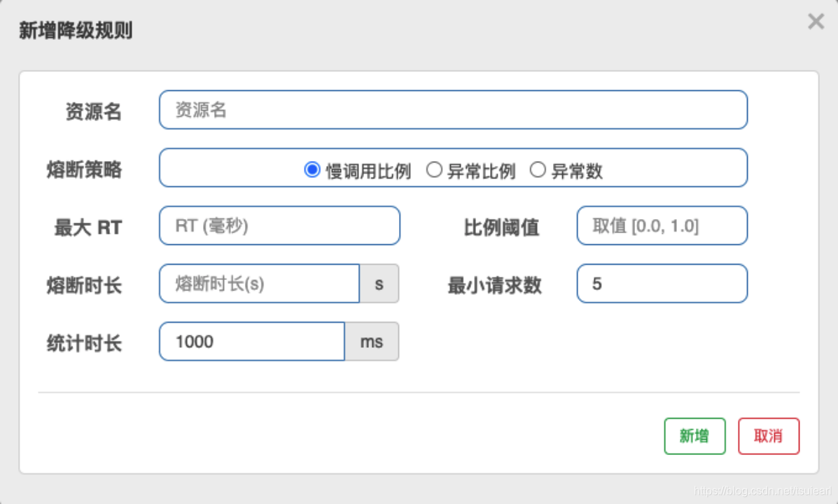Click the 资源名 input field
The image size is (838, 504).
point(454,110)
